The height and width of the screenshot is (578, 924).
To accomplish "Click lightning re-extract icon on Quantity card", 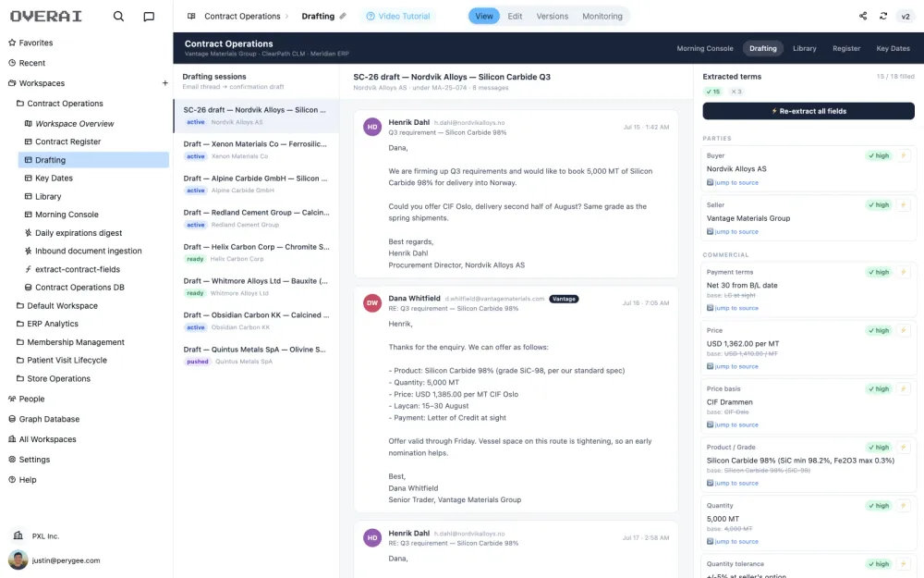I will click(903, 506).
